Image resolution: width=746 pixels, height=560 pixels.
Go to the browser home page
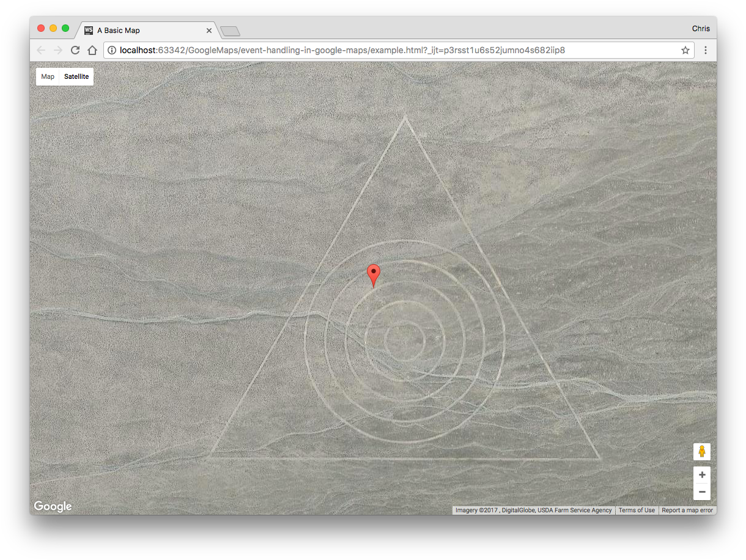(x=92, y=50)
